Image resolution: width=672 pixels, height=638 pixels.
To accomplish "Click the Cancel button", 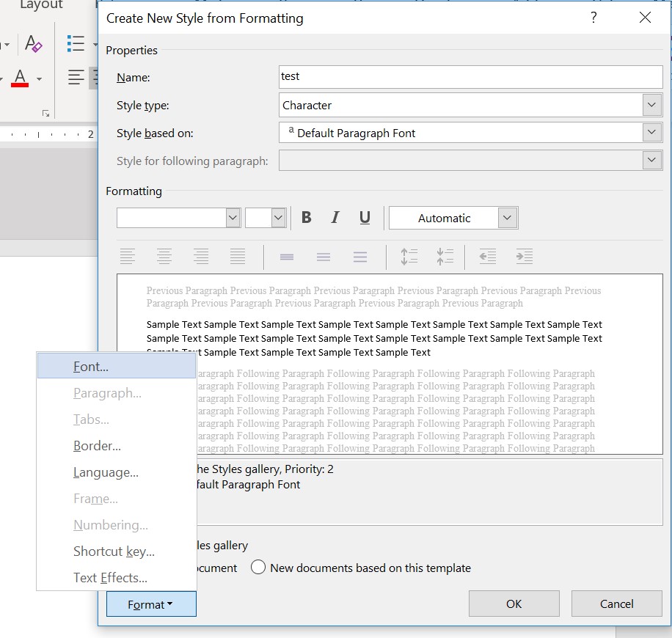I will (x=617, y=604).
